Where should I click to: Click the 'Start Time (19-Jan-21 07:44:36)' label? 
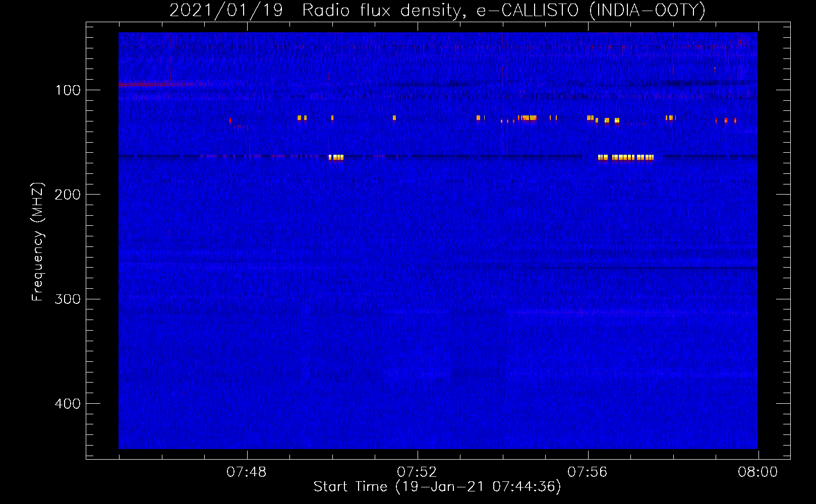(x=437, y=487)
